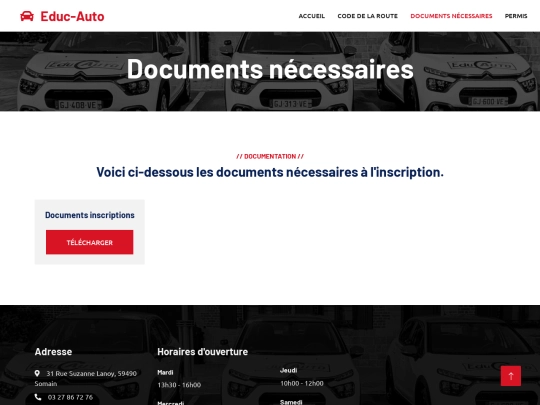
Task: Click the red car logo icon
Action: tap(27, 16)
